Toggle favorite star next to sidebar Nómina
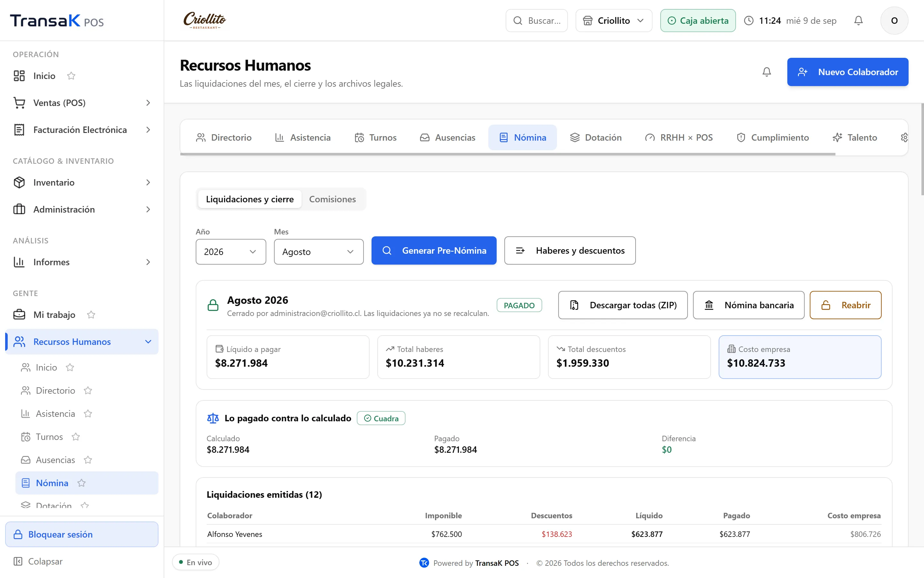This screenshot has height=578, width=924. [81, 483]
